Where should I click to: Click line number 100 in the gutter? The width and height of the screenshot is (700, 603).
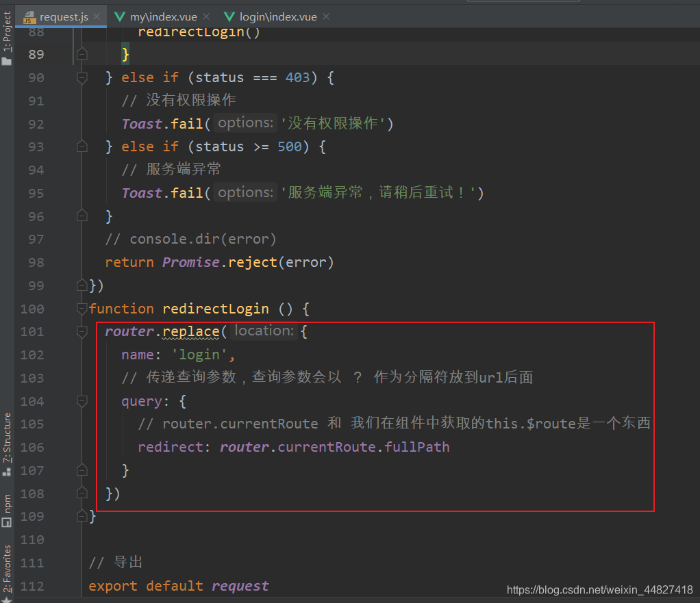(x=32, y=309)
